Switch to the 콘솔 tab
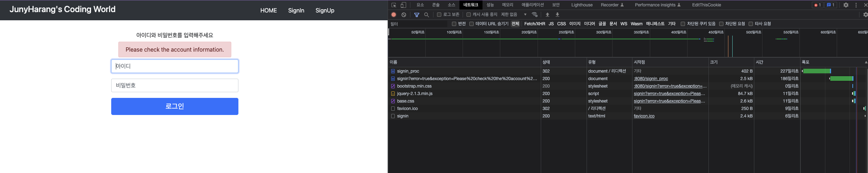 pyautogui.click(x=436, y=5)
